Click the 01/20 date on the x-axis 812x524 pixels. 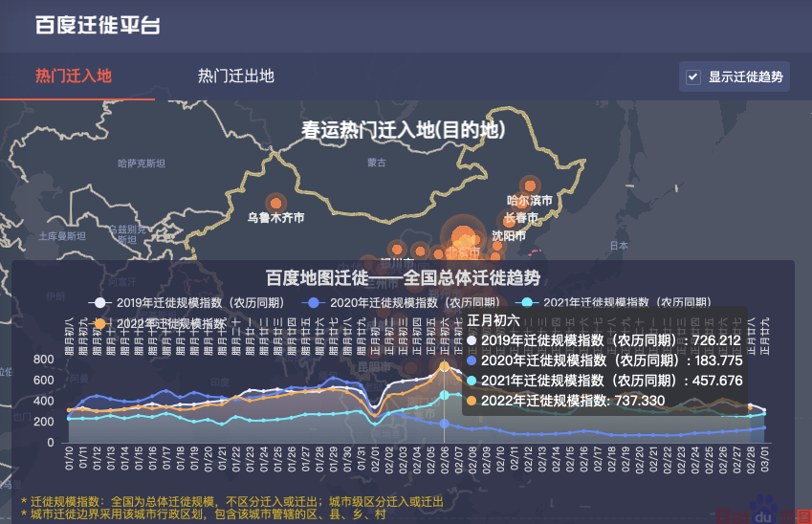pyautogui.click(x=208, y=458)
